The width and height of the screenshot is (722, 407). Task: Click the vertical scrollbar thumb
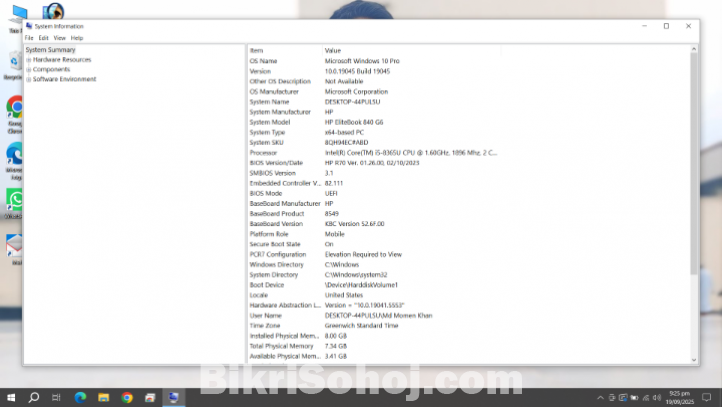(x=694, y=163)
